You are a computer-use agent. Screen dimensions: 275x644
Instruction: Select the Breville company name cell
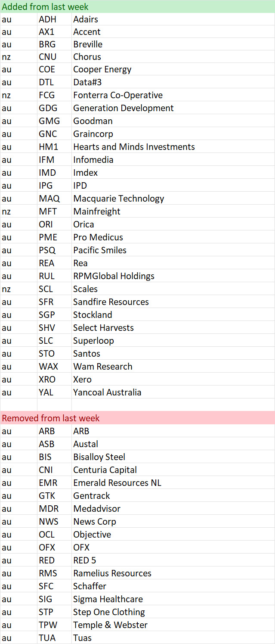click(173, 44)
